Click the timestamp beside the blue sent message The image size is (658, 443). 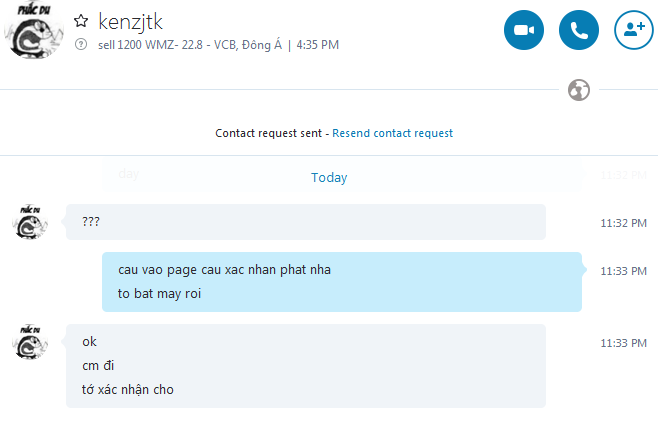[x=623, y=270]
